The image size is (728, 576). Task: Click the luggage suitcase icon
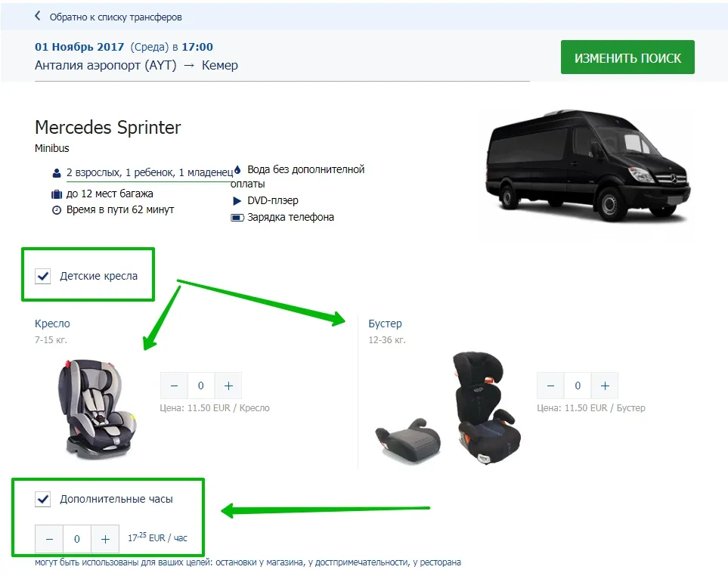[x=56, y=194]
